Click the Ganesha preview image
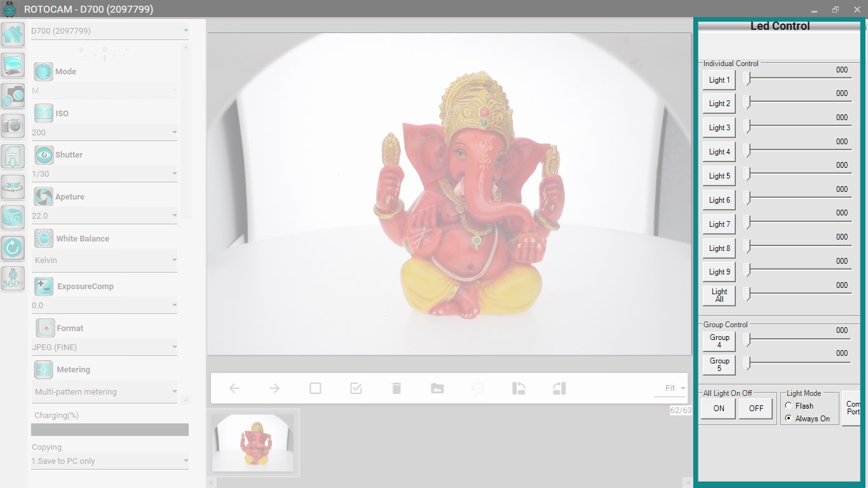Image resolution: width=868 pixels, height=488 pixels. coord(449,194)
